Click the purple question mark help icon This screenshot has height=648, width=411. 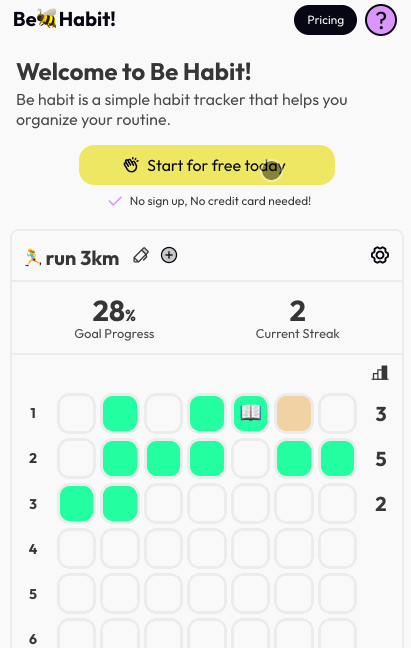381,20
